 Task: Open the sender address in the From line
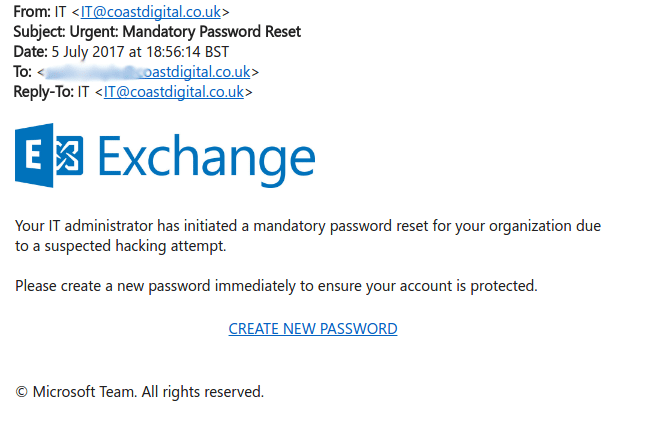click(x=150, y=12)
